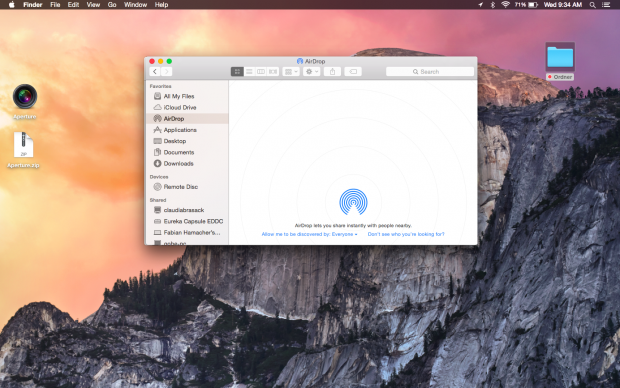Switch to list view
The height and width of the screenshot is (388, 620).
(x=249, y=72)
